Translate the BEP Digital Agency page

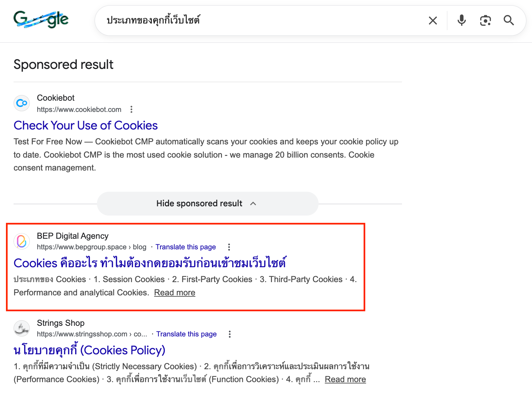click(x=186, y=247)
